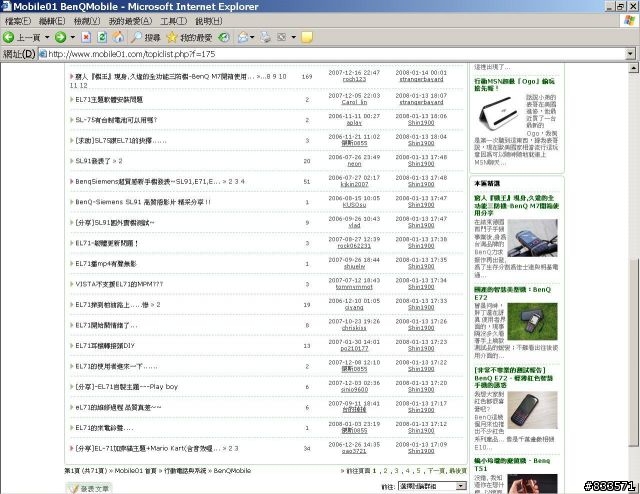Go to page 2 of topic list
The image size is (640, 494).
point(385,471)
